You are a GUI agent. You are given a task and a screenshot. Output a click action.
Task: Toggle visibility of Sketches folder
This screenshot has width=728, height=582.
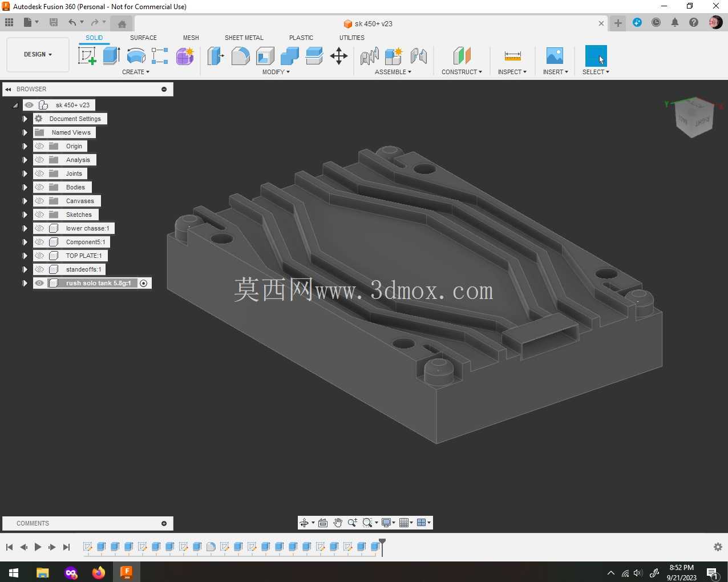39,215
